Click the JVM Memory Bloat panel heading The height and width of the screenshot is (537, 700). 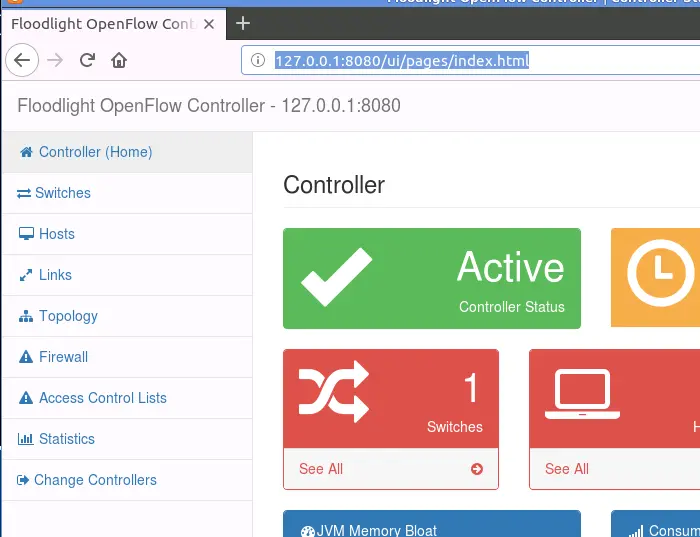376,531
